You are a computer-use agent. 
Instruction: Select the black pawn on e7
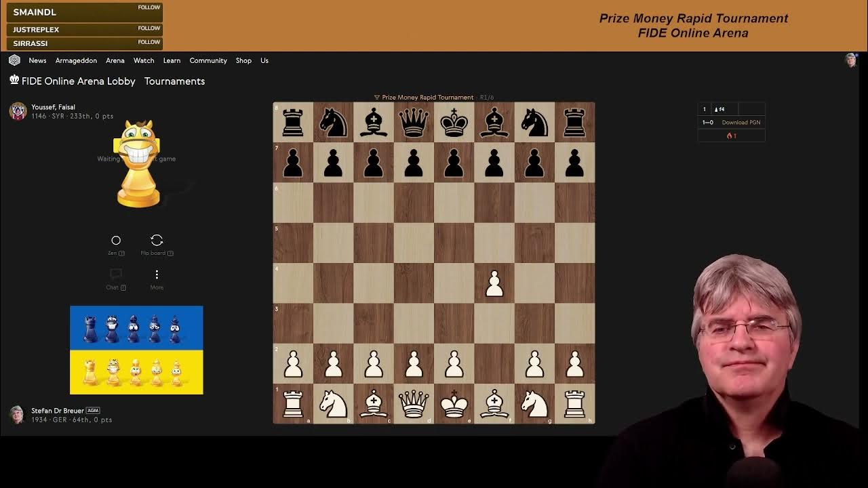coord(454,163)
